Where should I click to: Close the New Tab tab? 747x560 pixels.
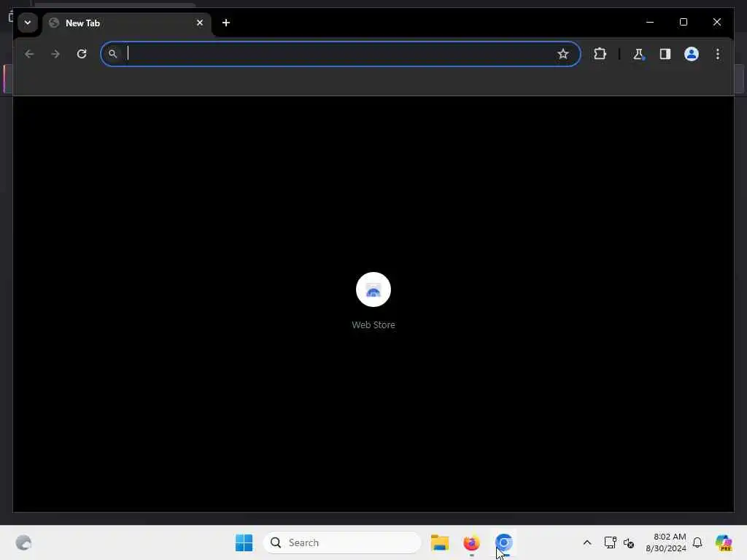[200, 23]
